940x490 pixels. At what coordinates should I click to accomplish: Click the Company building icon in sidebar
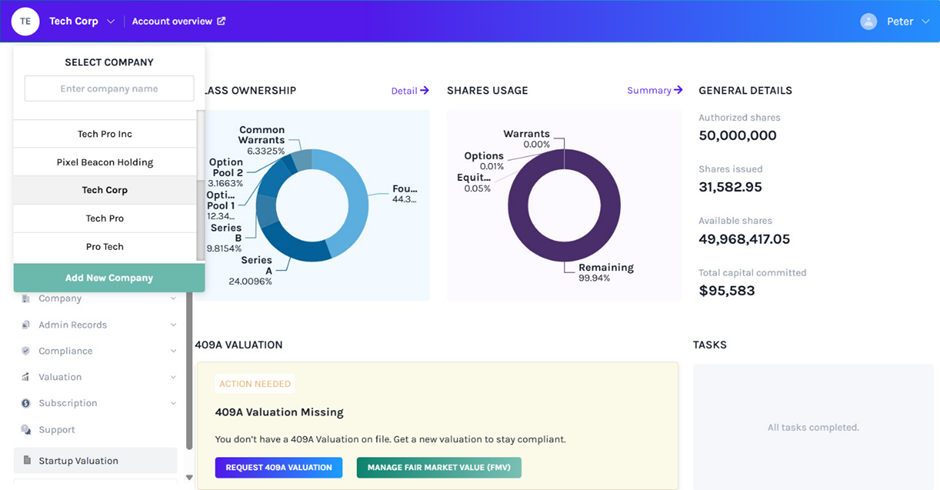[25, 299]
